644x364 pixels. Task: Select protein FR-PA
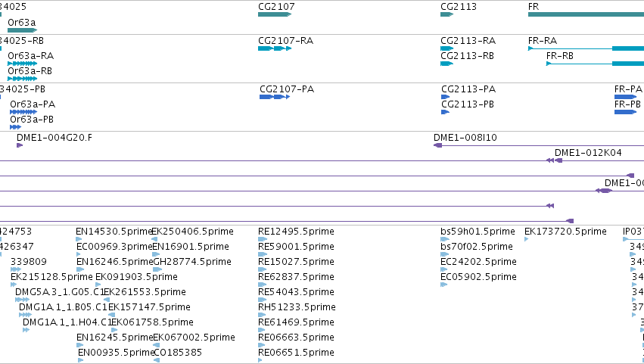(x=625, y=97)
